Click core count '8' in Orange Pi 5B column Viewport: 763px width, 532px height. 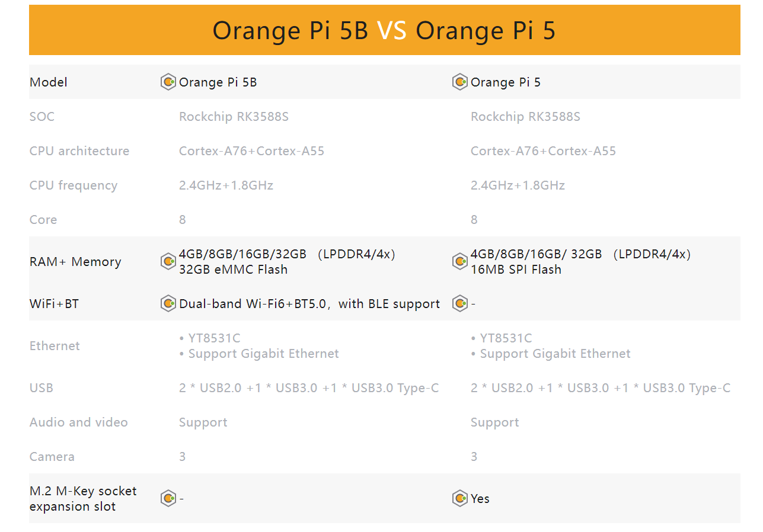[182, 219]
